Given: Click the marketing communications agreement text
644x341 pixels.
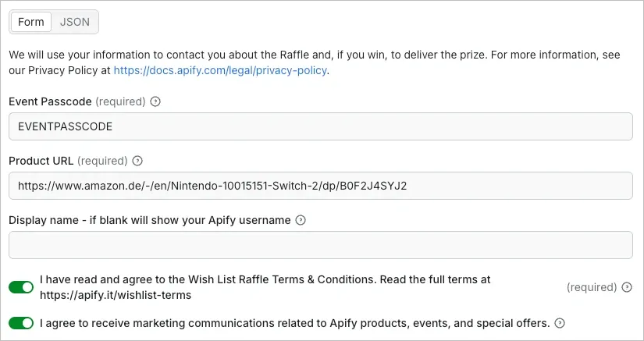Looking at the screenshot, I should (295, 323).
